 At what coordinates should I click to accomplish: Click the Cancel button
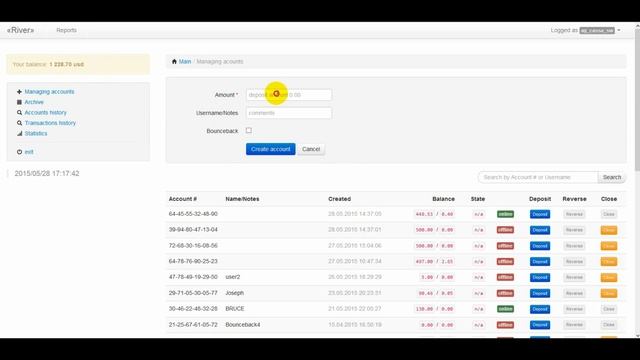coord(311,149)
